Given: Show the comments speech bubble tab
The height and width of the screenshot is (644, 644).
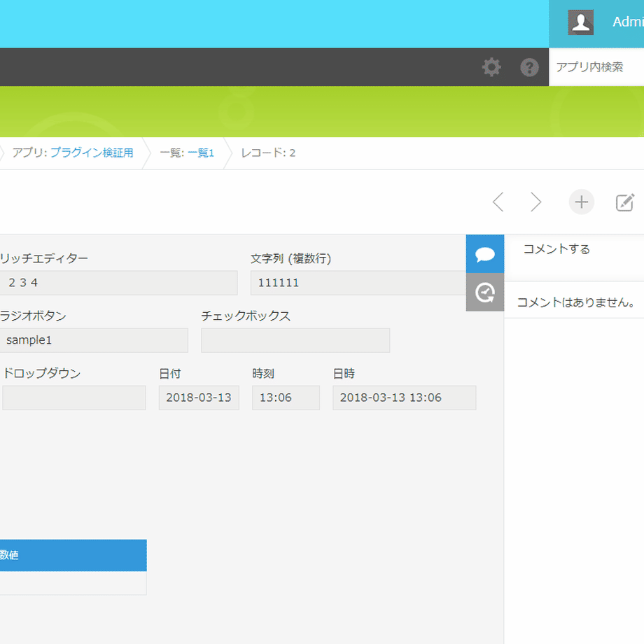Looking at the screenshot, I should (x=484, y=254).
